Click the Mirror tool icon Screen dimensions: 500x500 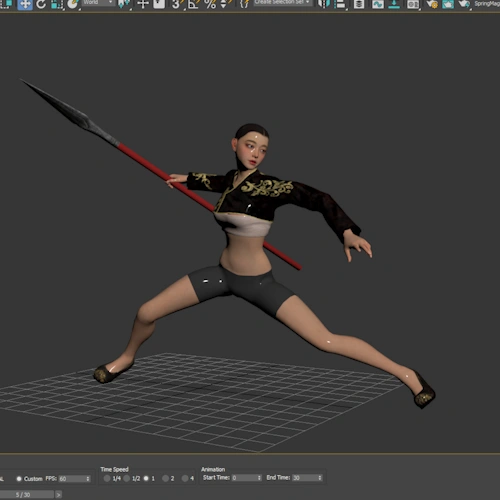324,4
